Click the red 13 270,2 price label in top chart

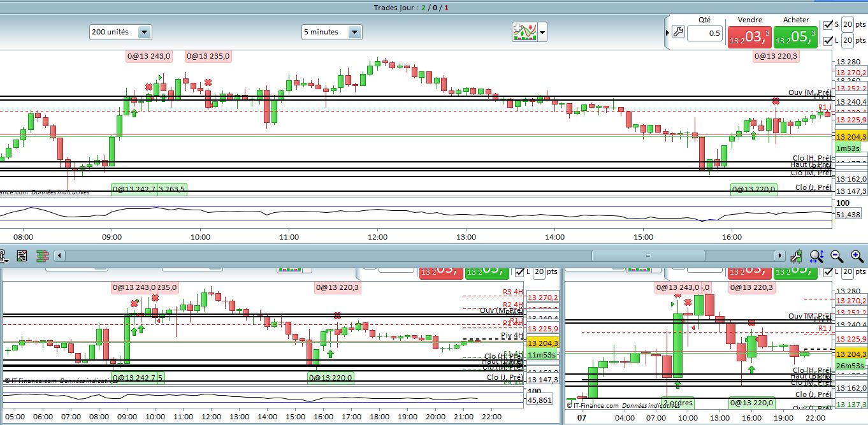851,73
